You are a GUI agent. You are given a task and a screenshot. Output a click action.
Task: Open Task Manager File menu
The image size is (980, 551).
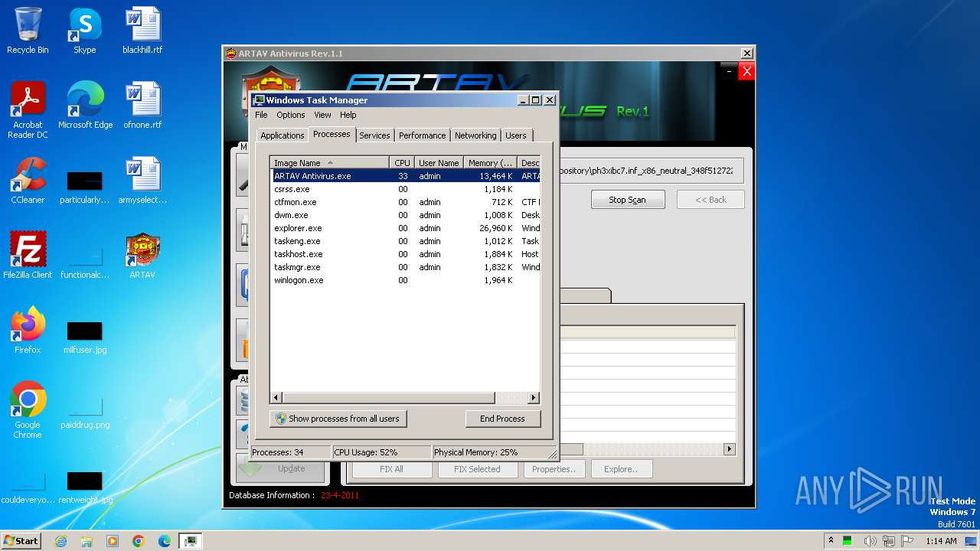(261, 115)
